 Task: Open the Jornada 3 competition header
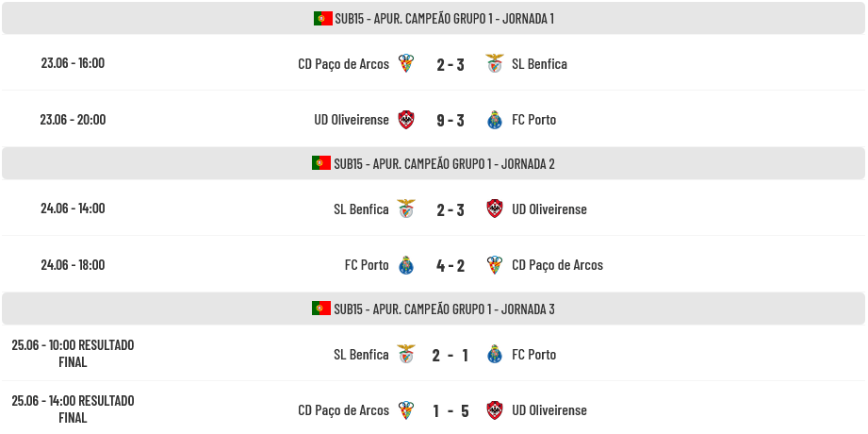pos(434,309)
